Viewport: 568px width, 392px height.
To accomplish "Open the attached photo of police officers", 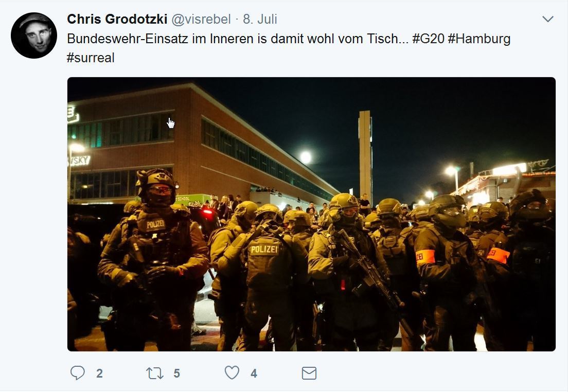I will coord(311,214).
